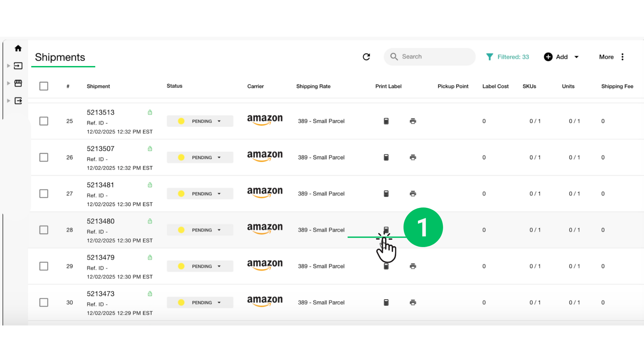
Task: Click the Filtered: 33 link
Action: (513, 57)
